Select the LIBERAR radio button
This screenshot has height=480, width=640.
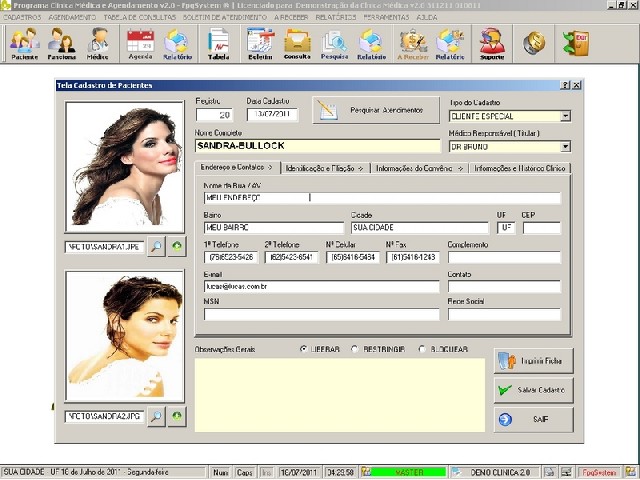click(x=303, y=349)
